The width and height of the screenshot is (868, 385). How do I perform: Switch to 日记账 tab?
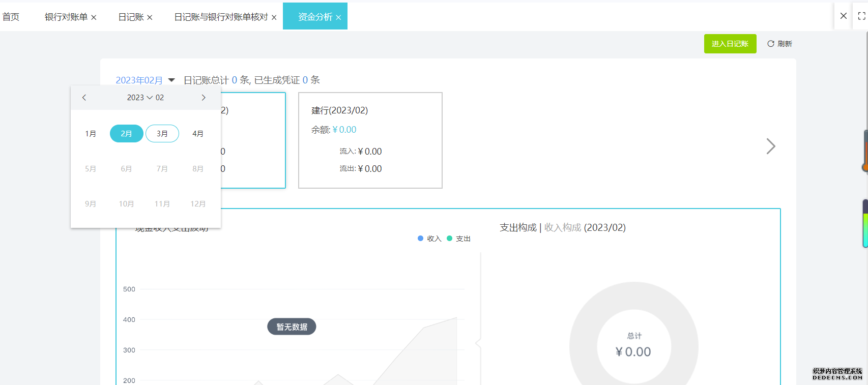coord(131,17)
